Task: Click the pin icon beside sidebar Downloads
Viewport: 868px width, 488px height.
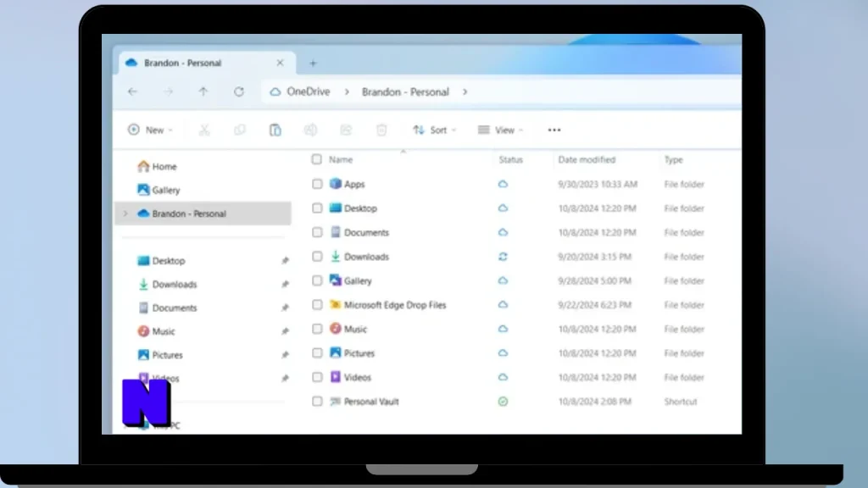Action: pyautogui.click(x=285, y=285)
